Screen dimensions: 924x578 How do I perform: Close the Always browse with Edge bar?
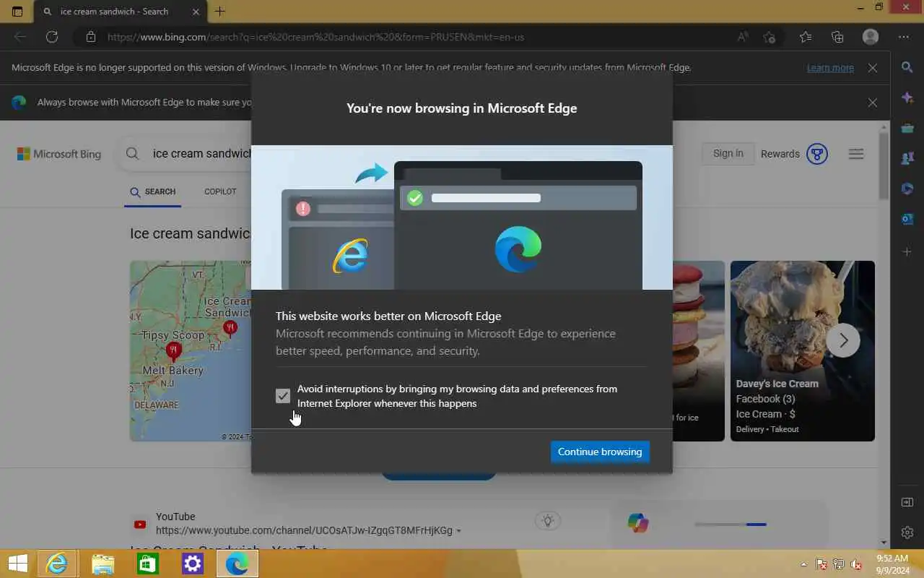(x=873, y=103)
